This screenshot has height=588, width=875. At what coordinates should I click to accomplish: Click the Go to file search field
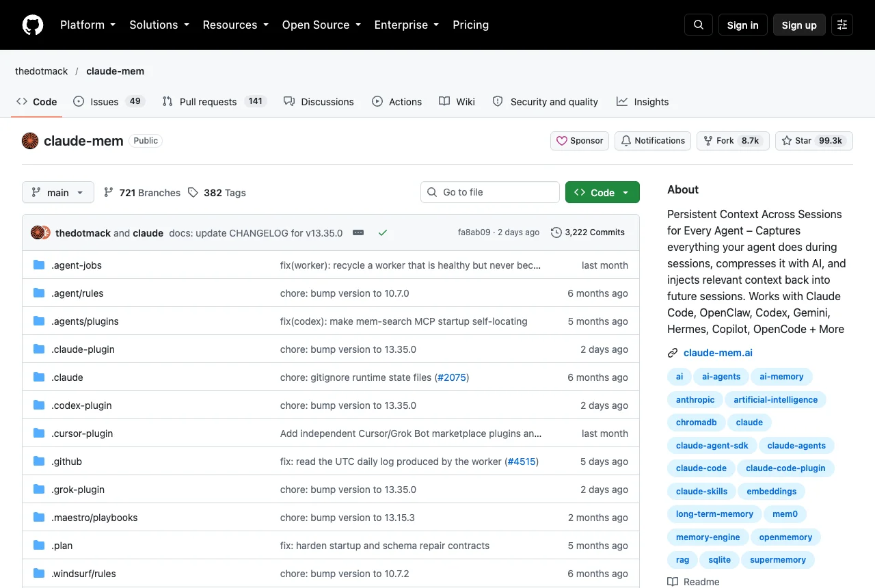pyautogui.click(x=490, y=192)
